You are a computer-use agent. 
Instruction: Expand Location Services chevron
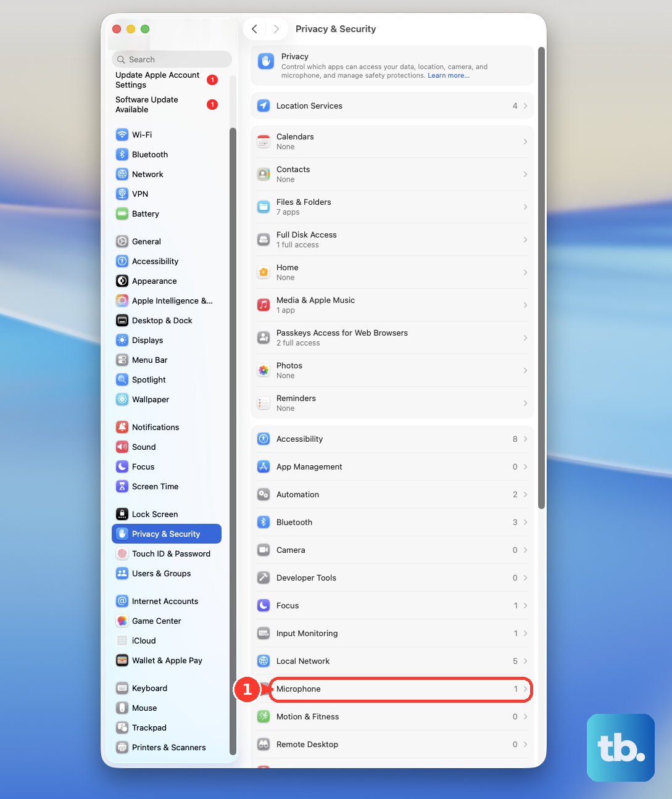[x=525, y=106]
